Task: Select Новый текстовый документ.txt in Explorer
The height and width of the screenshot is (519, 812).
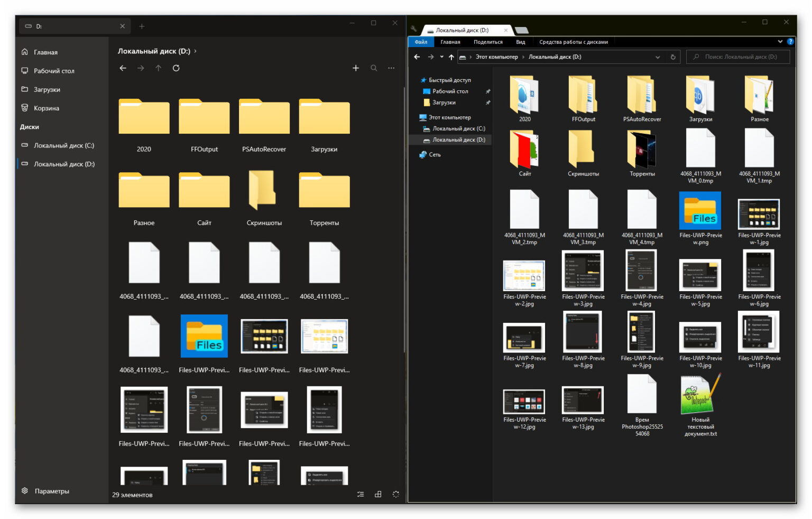Action: pos(700,405)
